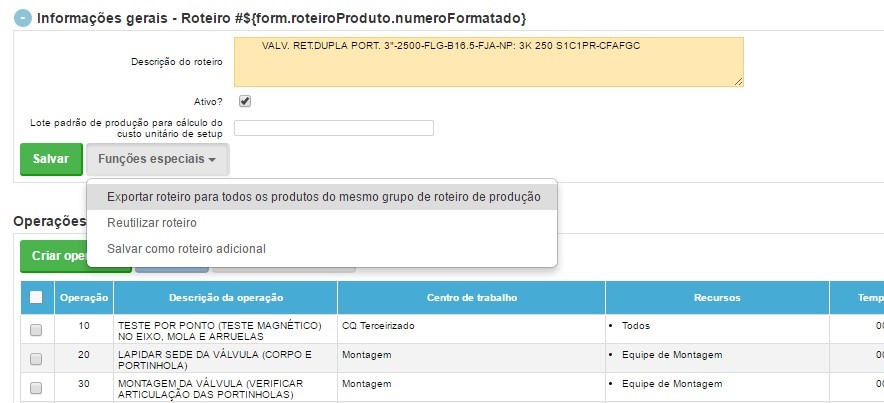Pick Salvar como roteiro adicional option

186,249
